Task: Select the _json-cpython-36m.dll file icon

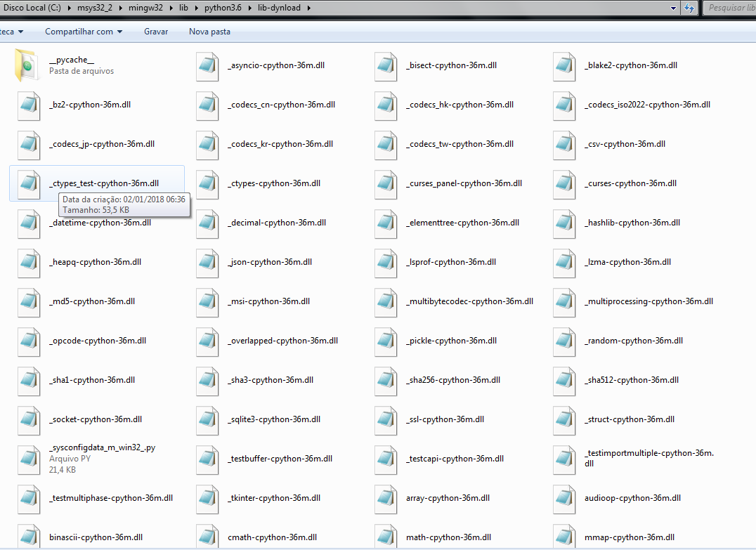Action: (x=207, y=263)
